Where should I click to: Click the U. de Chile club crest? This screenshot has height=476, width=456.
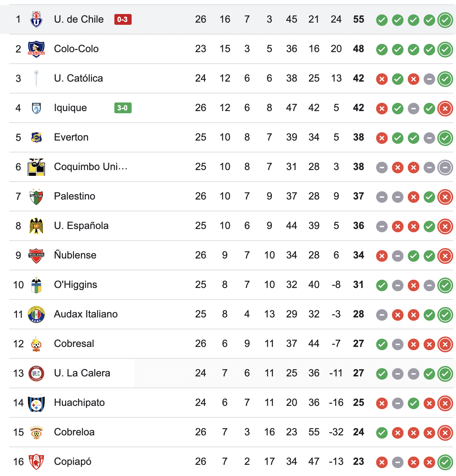click(36, 19)
